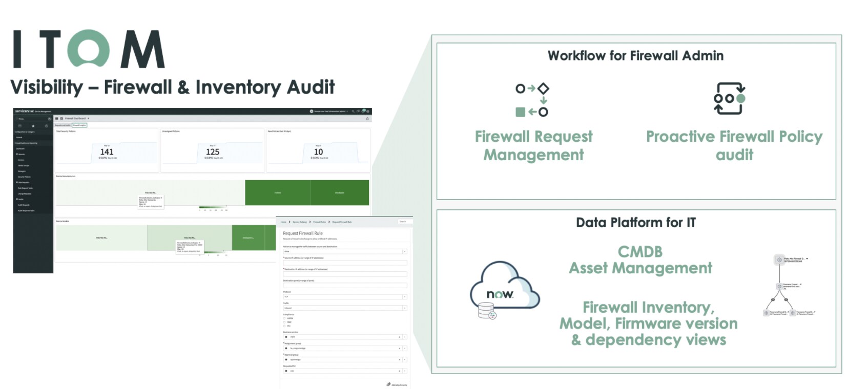Viewport: 868px width, 389px height.
Task: Open the Action dropdown showing Allow
Action: pyautogui.click(x=345, y=251)
